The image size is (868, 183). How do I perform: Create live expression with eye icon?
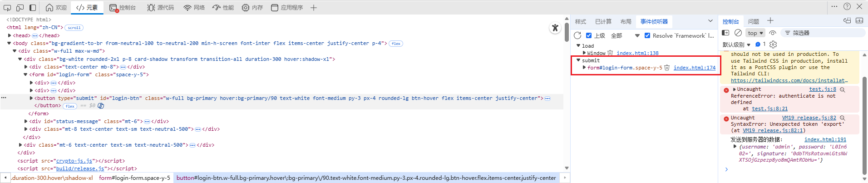pos(773,33)
